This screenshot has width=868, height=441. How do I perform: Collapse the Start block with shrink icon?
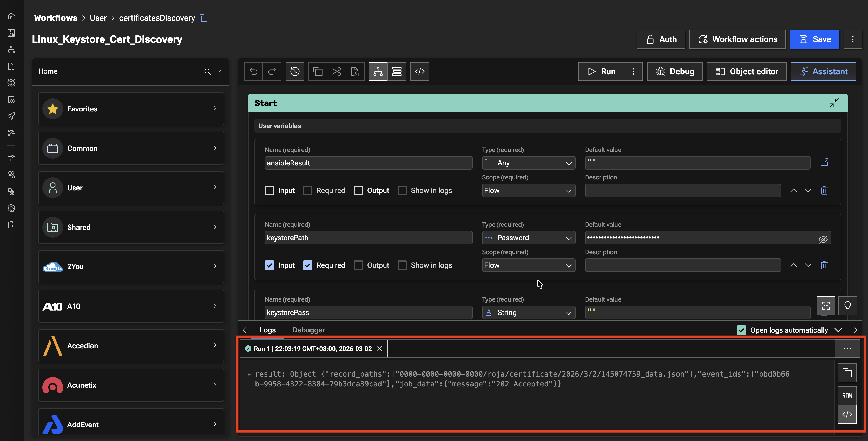tap(834, 103)
